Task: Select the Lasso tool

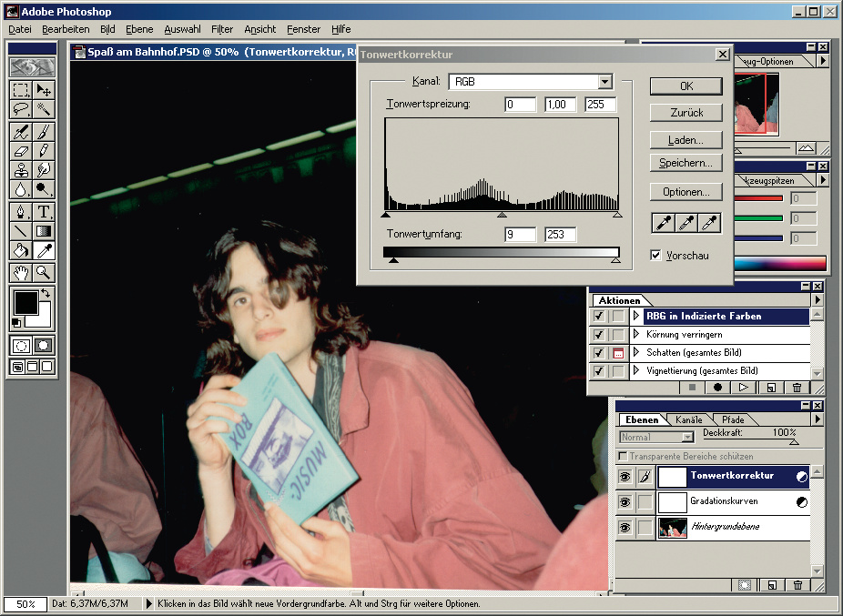Action: click(x=21, y=109)
